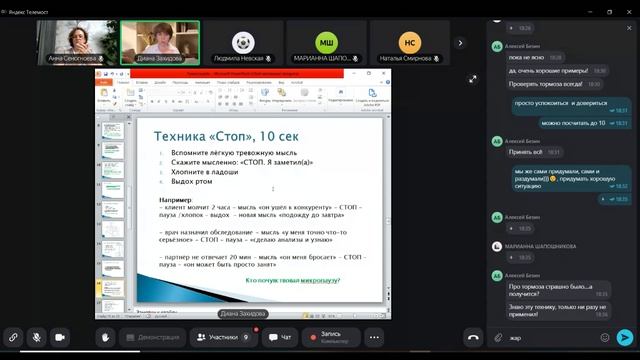Image resolution: width=640 pixels, height=360 pixels.
Task: Click the chat message "пока не ясно"
Action: tap(535, 58)
